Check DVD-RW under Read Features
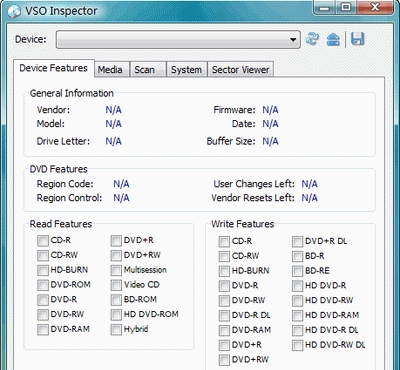 point(42,314)
